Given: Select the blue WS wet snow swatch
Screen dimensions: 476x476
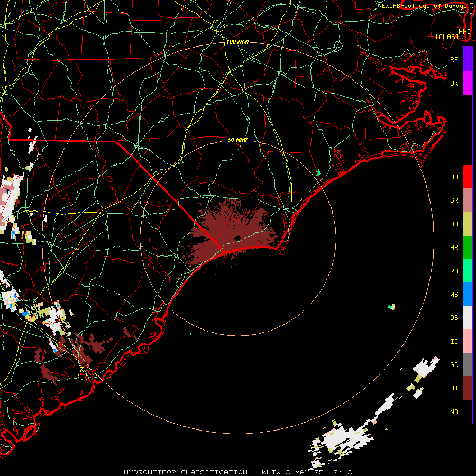Looking at the screenshot, I should [x=467, y=294].
